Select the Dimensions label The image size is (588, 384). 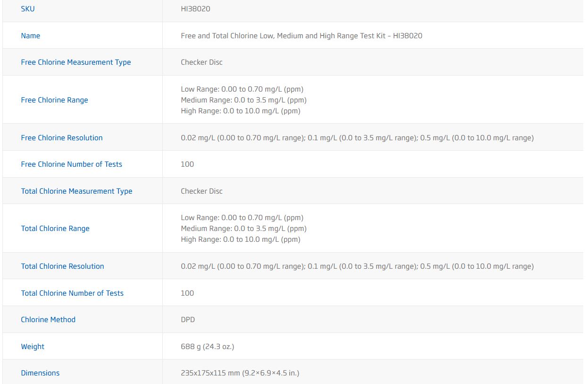point(40,373)
